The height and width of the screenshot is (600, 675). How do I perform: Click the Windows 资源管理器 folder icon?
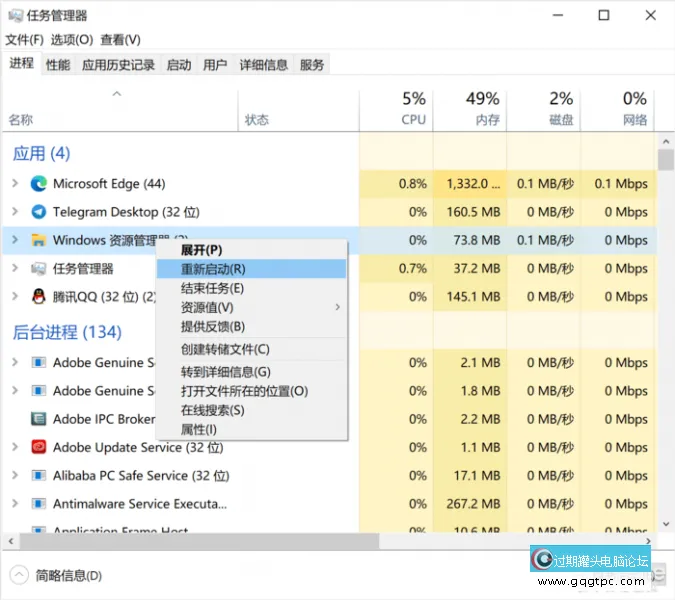[x=39, y=240]
